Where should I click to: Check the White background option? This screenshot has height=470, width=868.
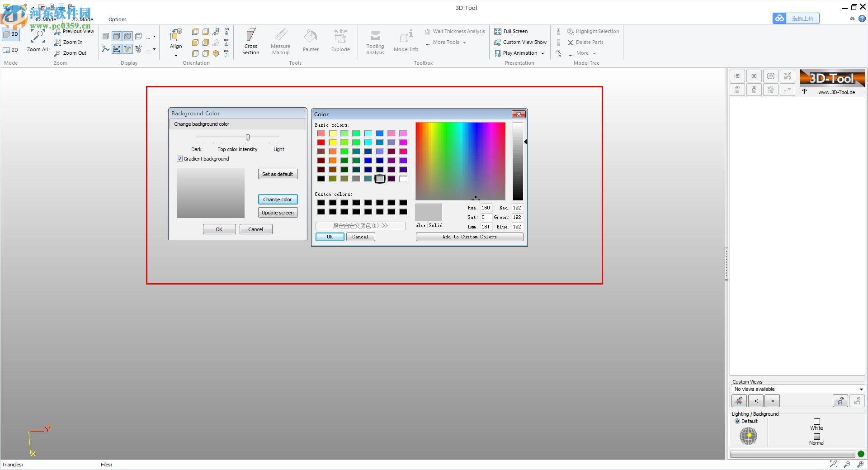point(817,421)
